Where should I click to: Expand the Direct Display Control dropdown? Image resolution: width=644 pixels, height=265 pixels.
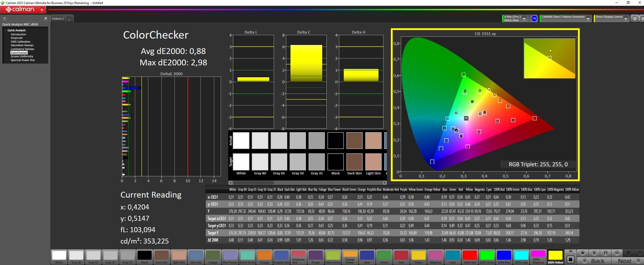click(x=626, y=19)
